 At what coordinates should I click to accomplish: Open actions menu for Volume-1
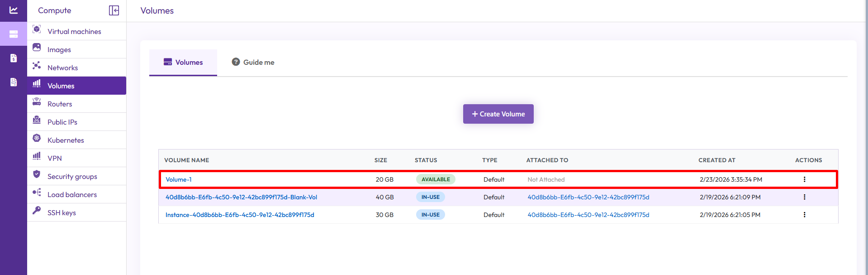pyautogui.click(x=804, y=179)
